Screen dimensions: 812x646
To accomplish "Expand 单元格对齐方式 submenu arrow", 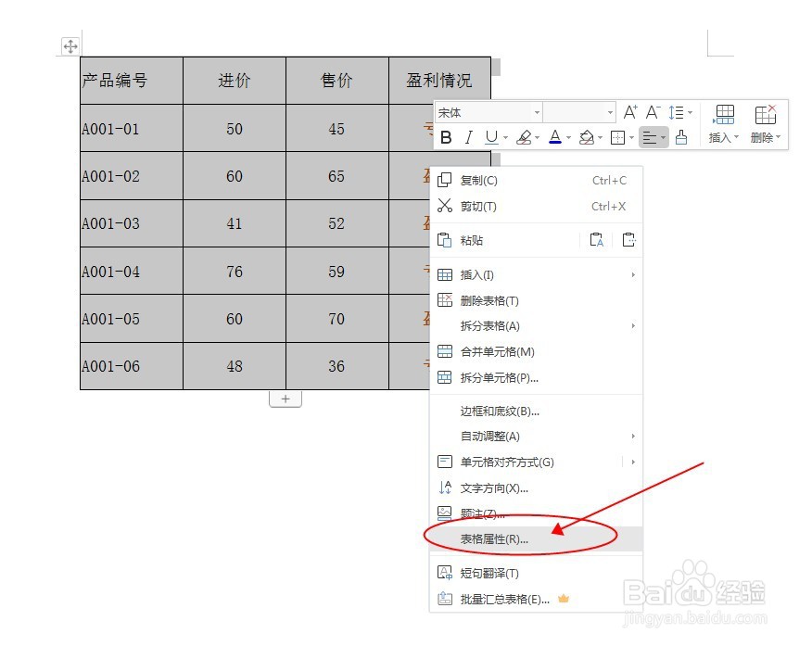I will 633,462.
